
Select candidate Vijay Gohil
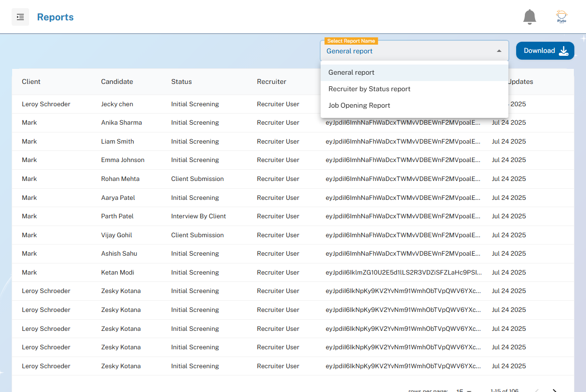pos(116,235)
